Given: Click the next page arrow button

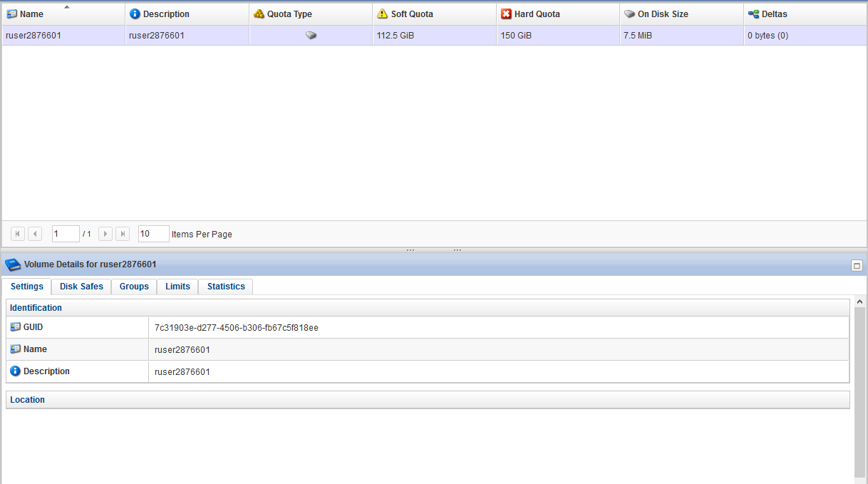Looking at the screenshot, I should (x=105, y=233).
